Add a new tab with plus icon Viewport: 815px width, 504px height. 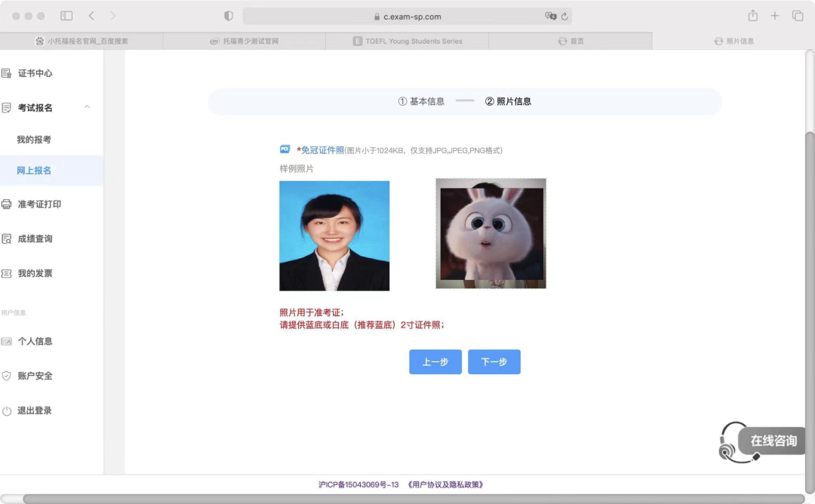[x=774, y=16]
